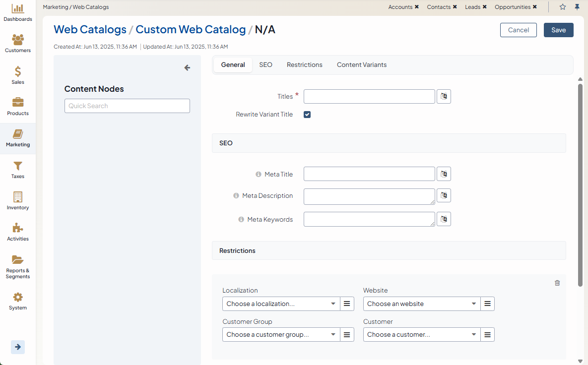The height and width of the screenshot is (365, 588).
Task: Click the translation icon beside Meta Keywords
Action: (x=444, y=219)
